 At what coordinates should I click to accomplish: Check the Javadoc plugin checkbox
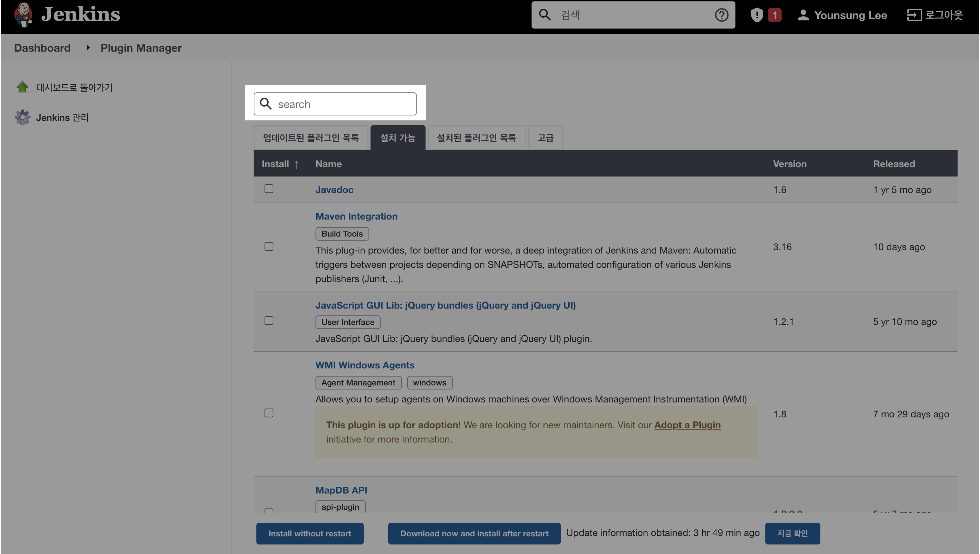pyautogui.click(x=269, y=189)
